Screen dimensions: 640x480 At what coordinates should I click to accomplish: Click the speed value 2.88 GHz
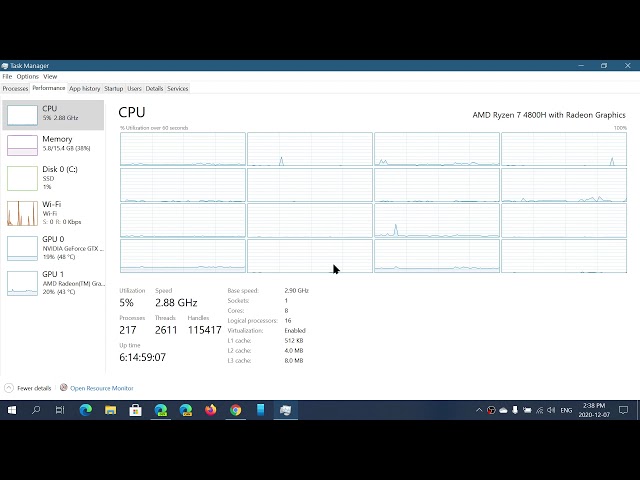tap(176, 302)
